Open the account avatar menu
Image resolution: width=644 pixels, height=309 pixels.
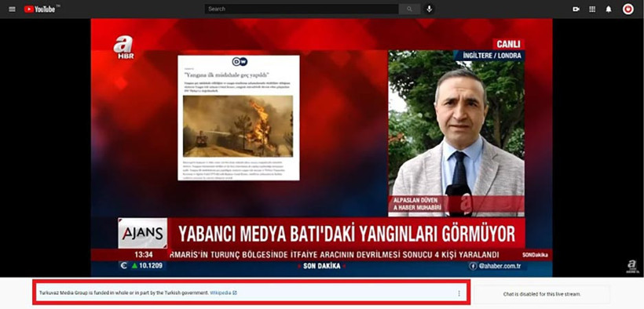click(628, 9)
